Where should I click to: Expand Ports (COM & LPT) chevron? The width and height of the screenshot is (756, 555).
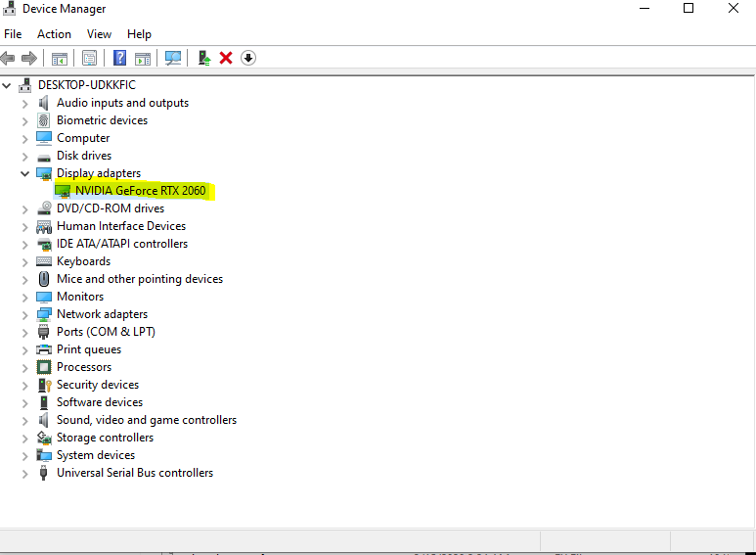(x=25, y=333)
